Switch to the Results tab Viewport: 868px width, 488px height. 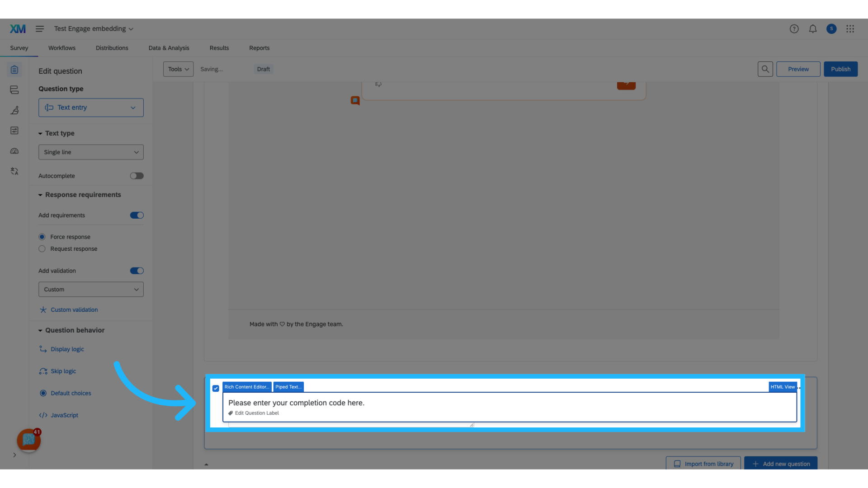pyautogui.click(x=219, y=48)
